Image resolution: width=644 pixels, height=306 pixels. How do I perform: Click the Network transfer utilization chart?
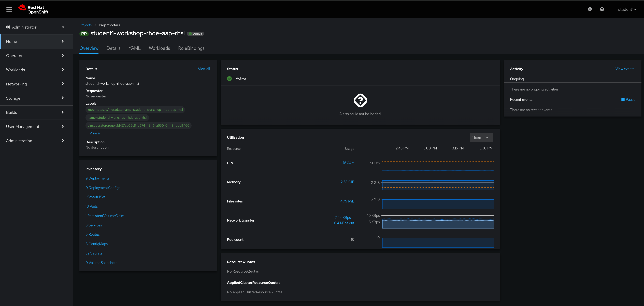point(438,222)
